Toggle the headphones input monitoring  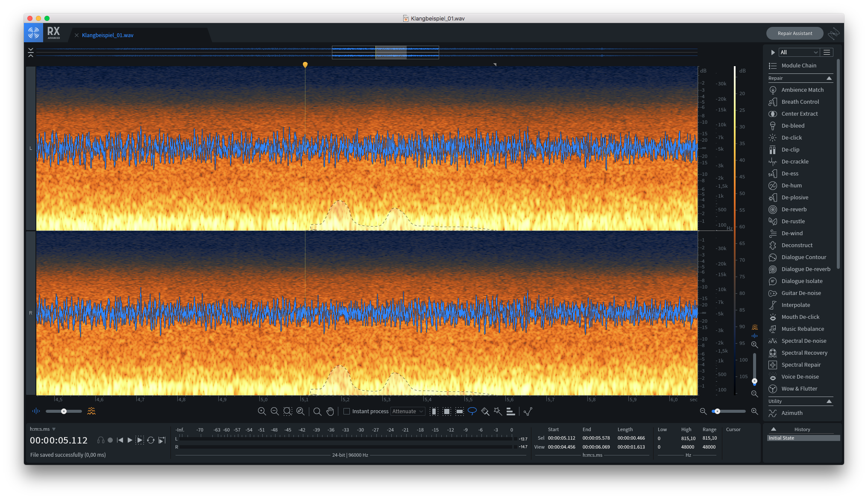101,440
